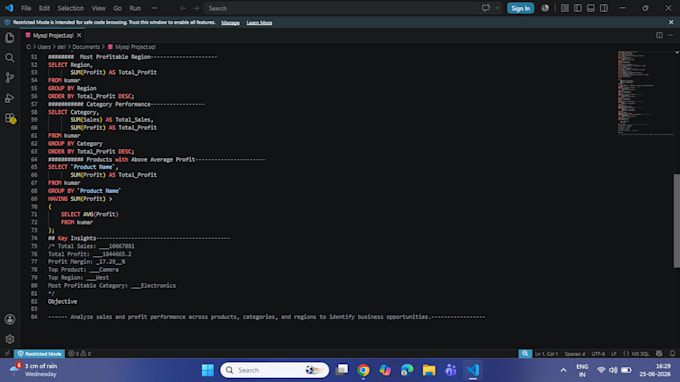
Task: Split the editor right
Action: [x=659, y=35]
